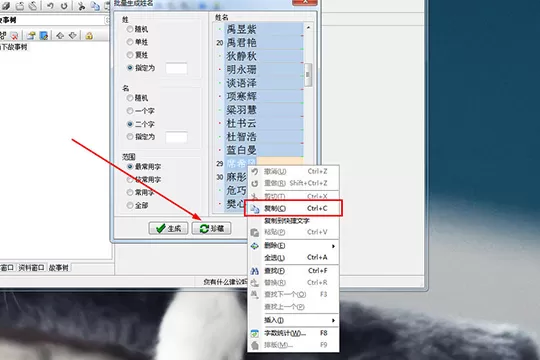Choose 剪切(T) in the context menu
This screenshot has height=360, width=540.
pyautogui.click(x=293, y=196)
